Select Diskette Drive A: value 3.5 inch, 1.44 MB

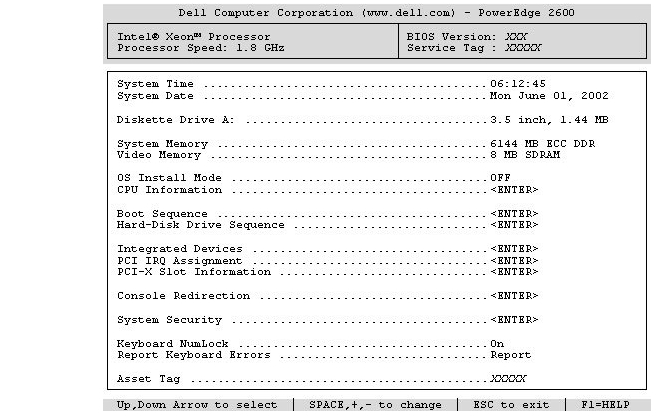click(x=549, y=120)
